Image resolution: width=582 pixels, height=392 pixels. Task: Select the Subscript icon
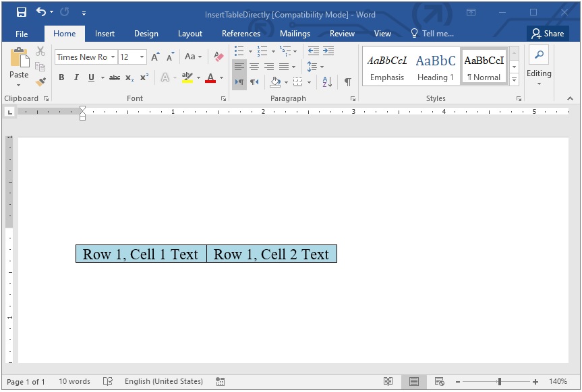[129, 78]
